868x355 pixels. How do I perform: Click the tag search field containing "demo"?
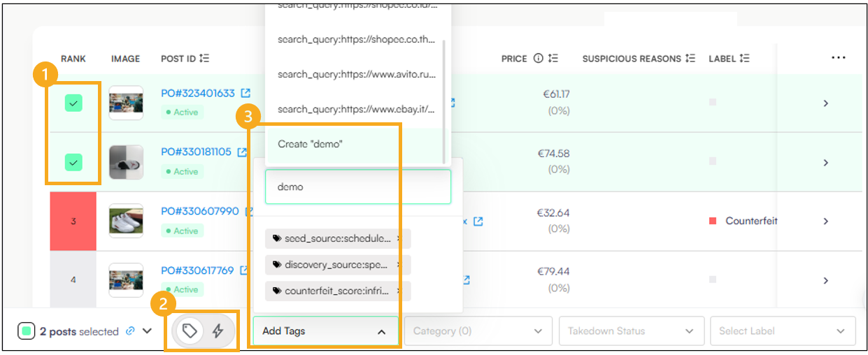357,187
